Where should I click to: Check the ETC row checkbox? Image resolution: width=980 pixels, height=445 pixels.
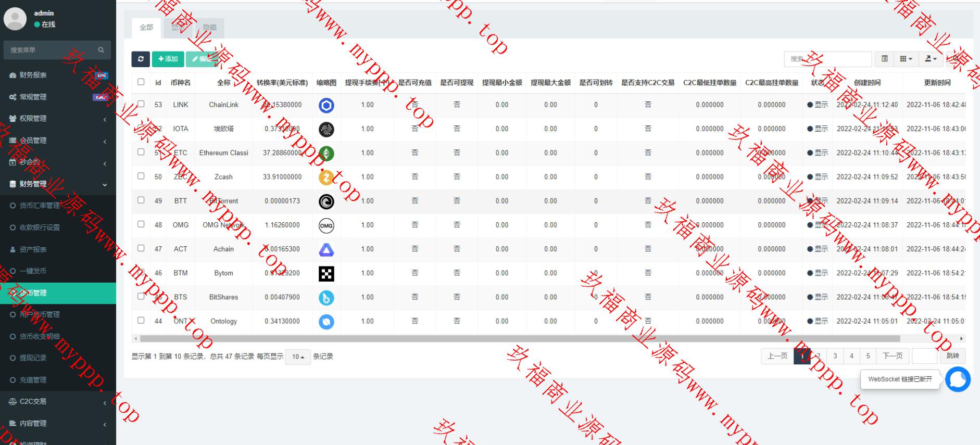click(141, 152)
